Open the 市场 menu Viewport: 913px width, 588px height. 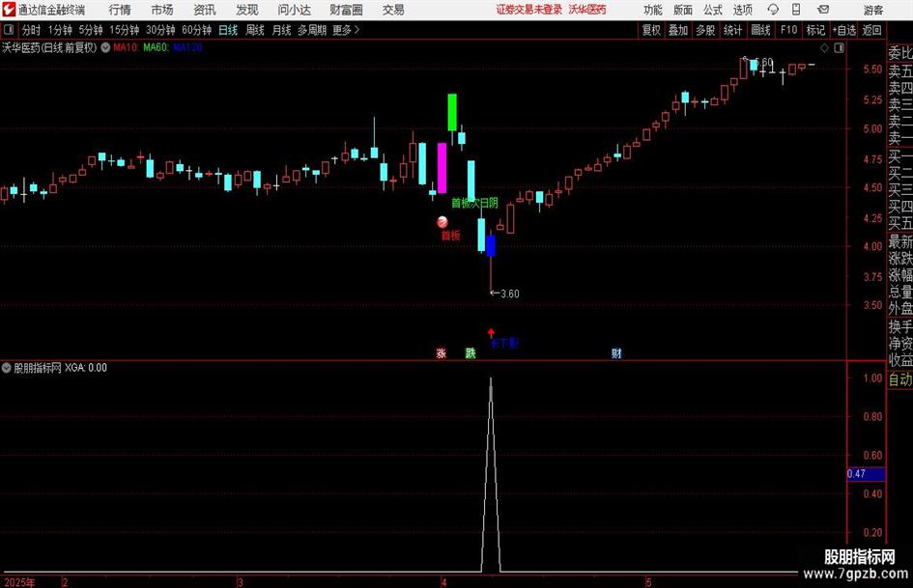[x=162, y=10]
